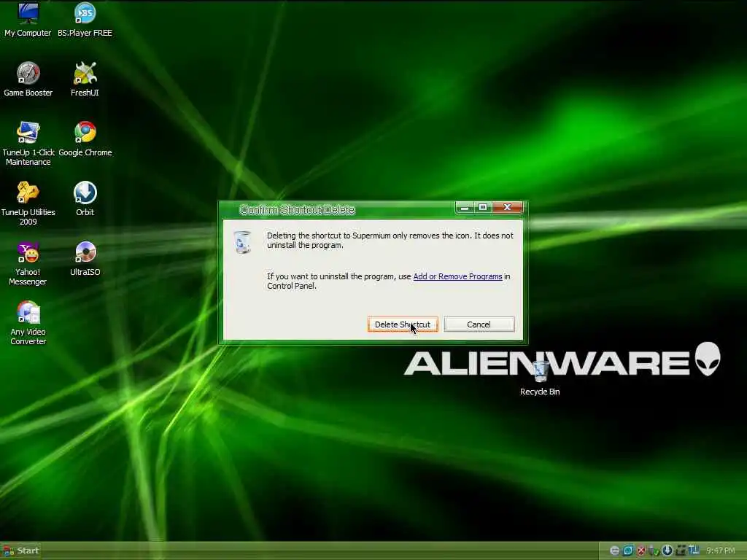Select the Orbit downloader desktop icon

[85, 199]
